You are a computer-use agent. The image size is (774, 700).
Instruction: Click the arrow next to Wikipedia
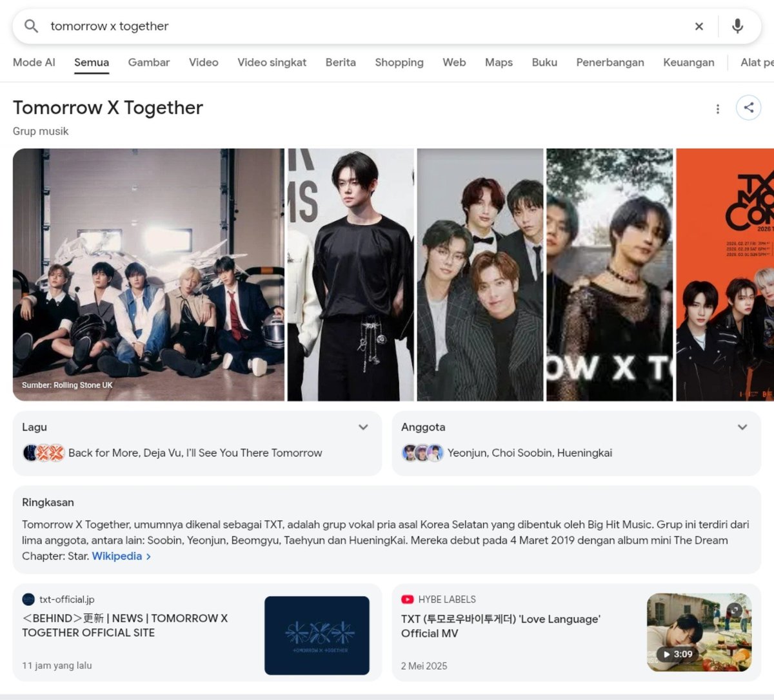coord(149,556)
